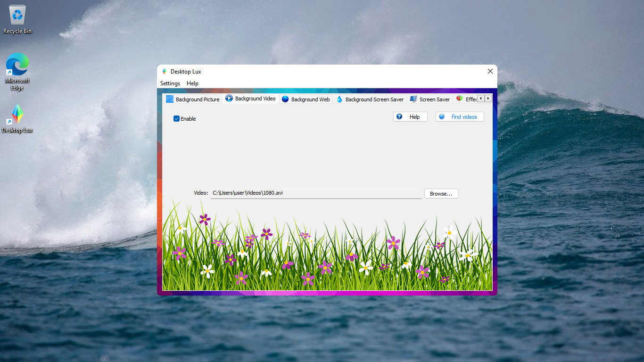Click the Help button with question mark
The width and height of the screenshot is (644, 362).
(x=410, y=116)
